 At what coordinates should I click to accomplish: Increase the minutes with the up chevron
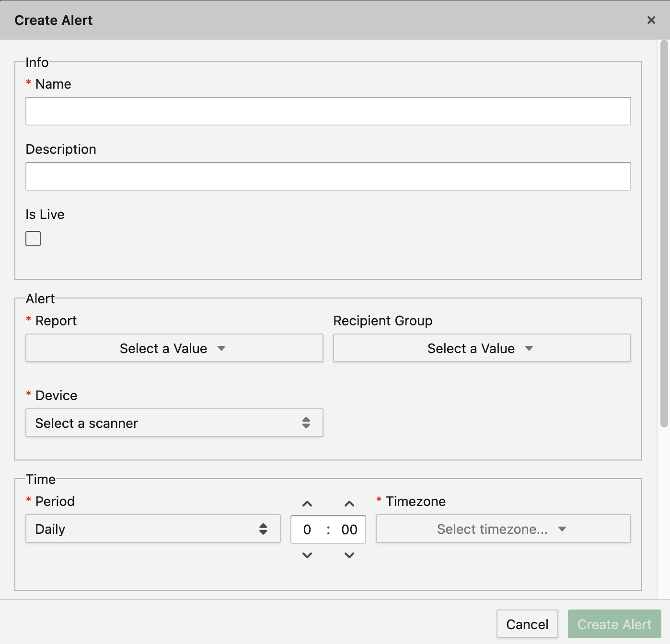pyautogui.click(x=349, y=504)
